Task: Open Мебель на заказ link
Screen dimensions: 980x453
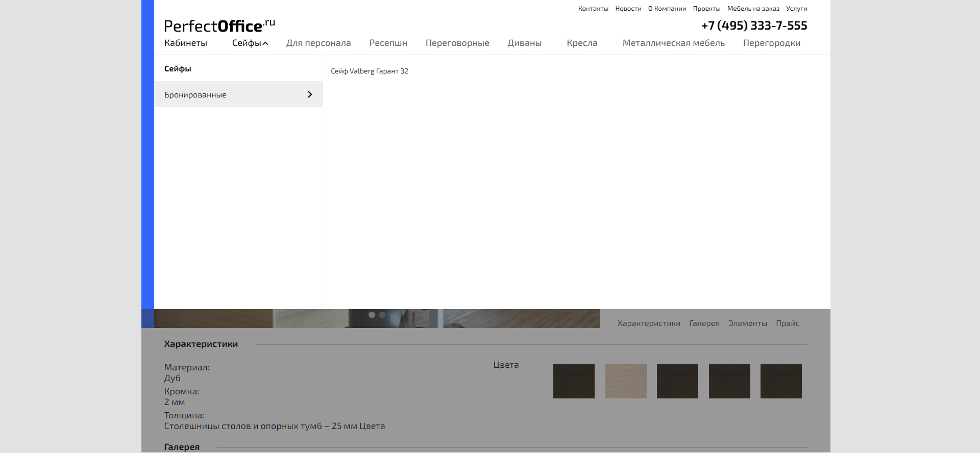Action: (x=753, y=9)
